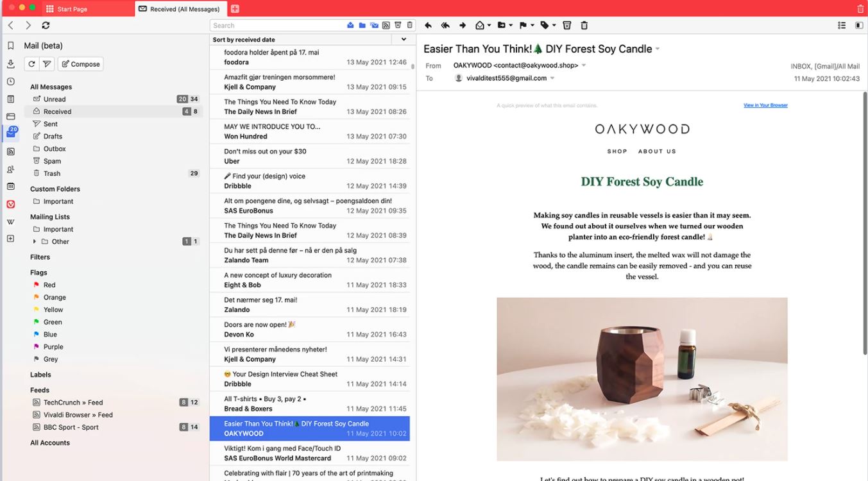Viewport: 868px width, 481px height.
Task: Toggle show trash filter in search bar
Action: (x=409, y=26)
